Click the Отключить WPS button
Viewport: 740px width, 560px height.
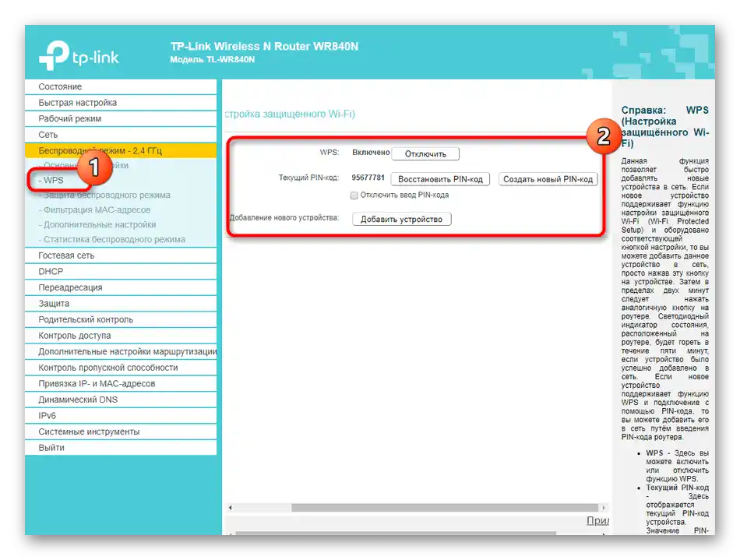point(425,153)
